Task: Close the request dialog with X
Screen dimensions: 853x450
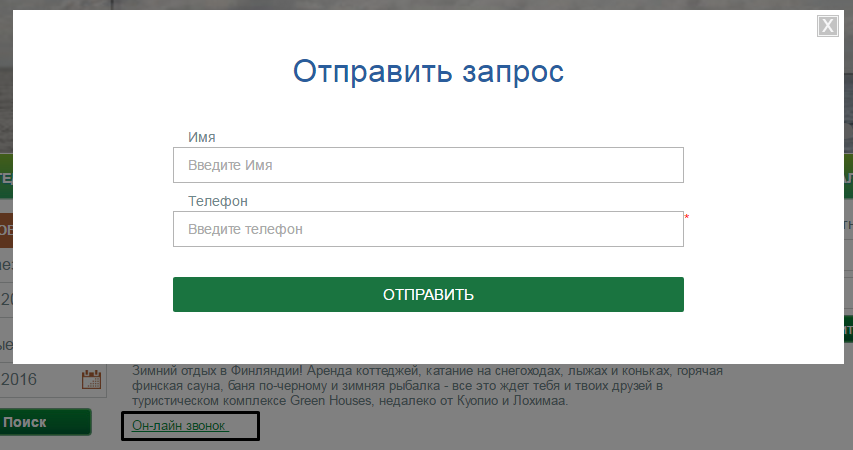Action: [x=827, y=26]
